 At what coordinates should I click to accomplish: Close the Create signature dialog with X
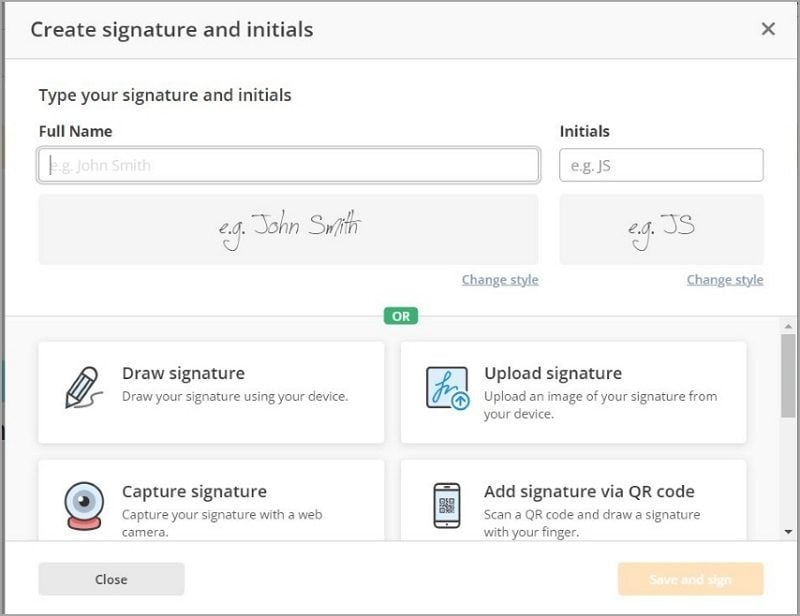(x=768, y=29)
